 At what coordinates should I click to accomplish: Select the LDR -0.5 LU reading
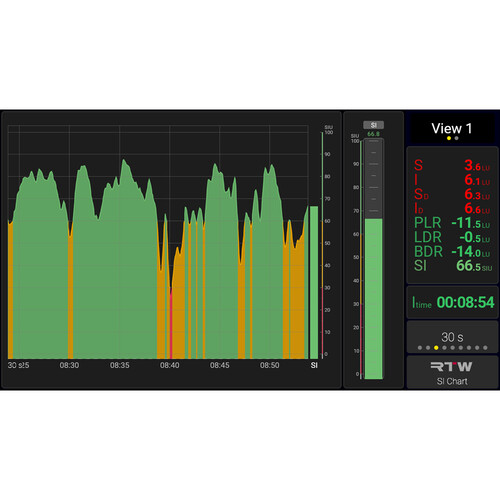(x=452, y=237)
